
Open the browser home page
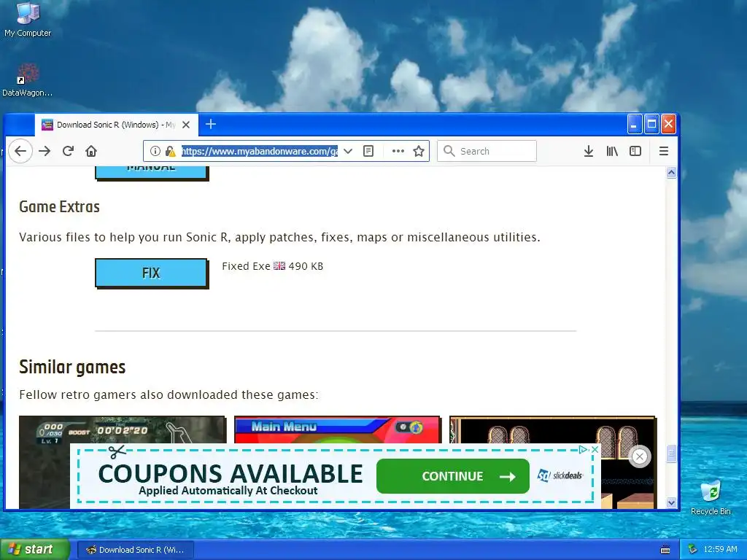pyautogui.click(x=91, y=151)
